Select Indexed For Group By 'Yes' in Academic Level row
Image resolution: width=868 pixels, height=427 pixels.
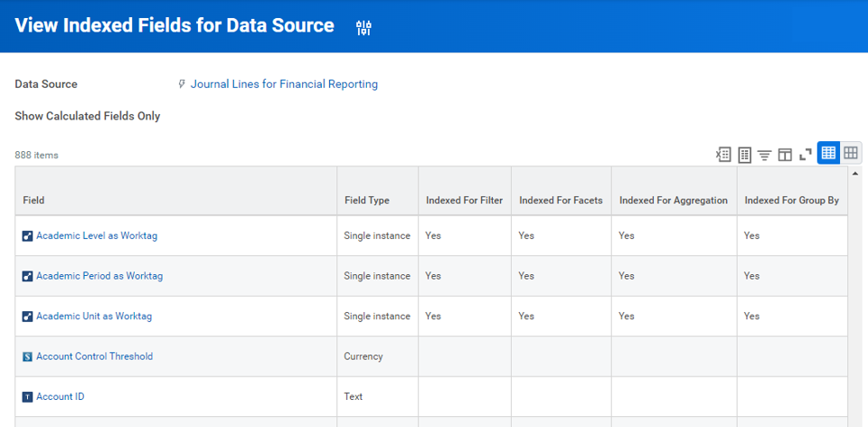click(x=751, y=235)
